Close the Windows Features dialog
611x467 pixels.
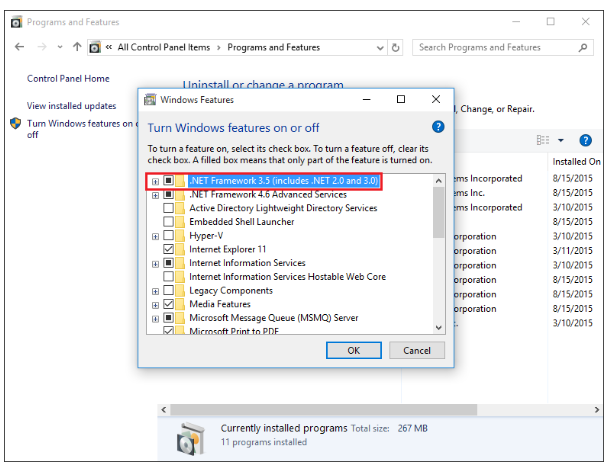pyautogui.click(x=436, y=99)
